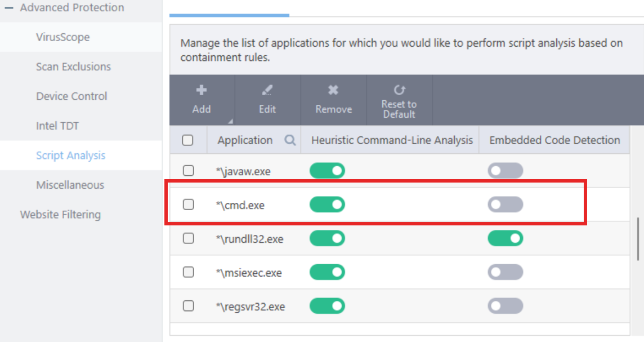
Task: Collapse the Advanced Protection section
Action: click(x=9, y=8)
